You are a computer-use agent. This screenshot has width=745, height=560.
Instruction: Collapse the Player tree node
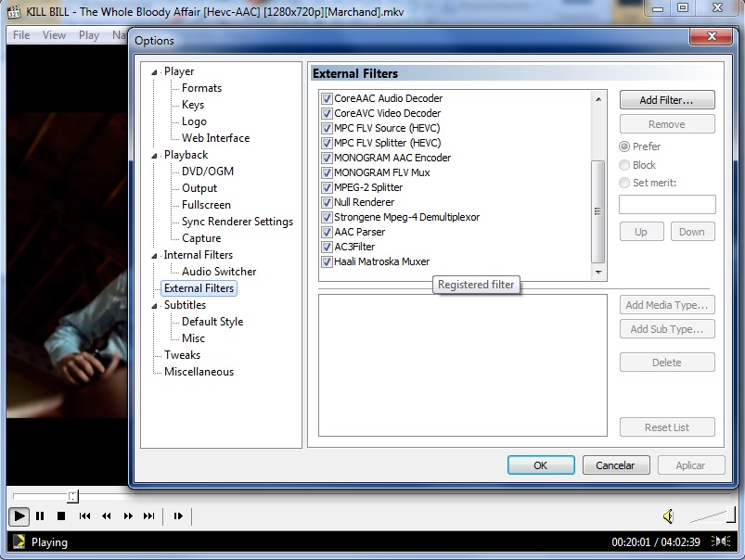tap(154, 72)
